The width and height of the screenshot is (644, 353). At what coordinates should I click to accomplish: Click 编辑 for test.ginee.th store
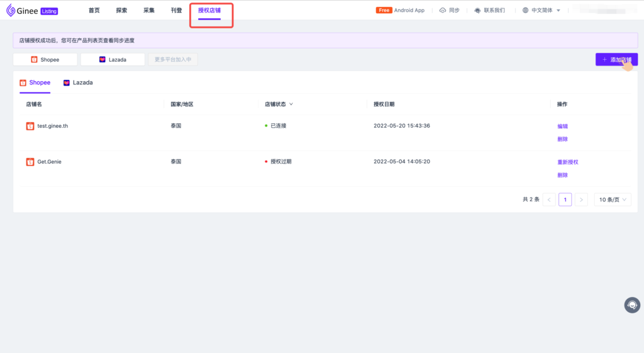562,126
